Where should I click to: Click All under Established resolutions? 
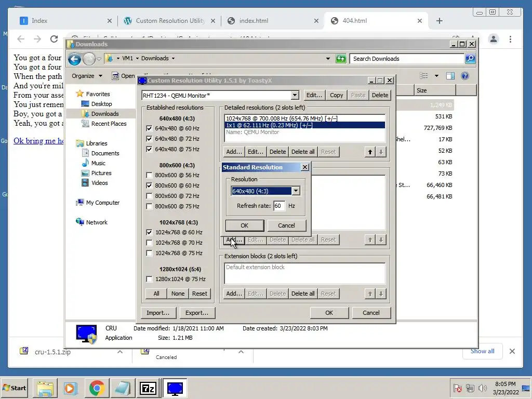pos(156,294)
